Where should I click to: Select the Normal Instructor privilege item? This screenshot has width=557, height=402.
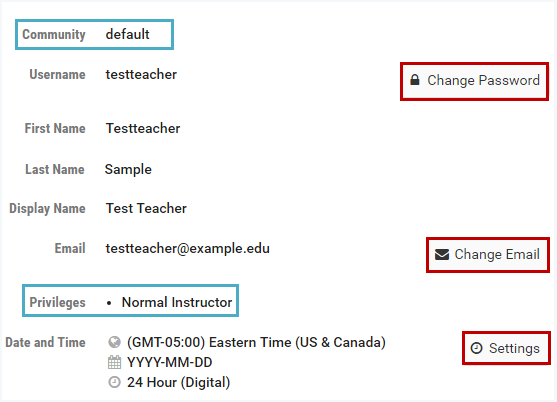pos(177,302)
